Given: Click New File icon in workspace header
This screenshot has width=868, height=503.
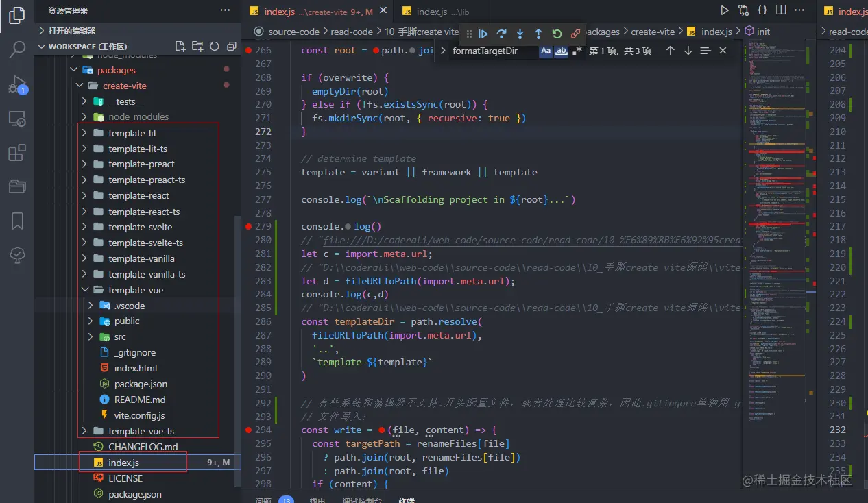Looking at the screenshot, I should pos(180,46).
